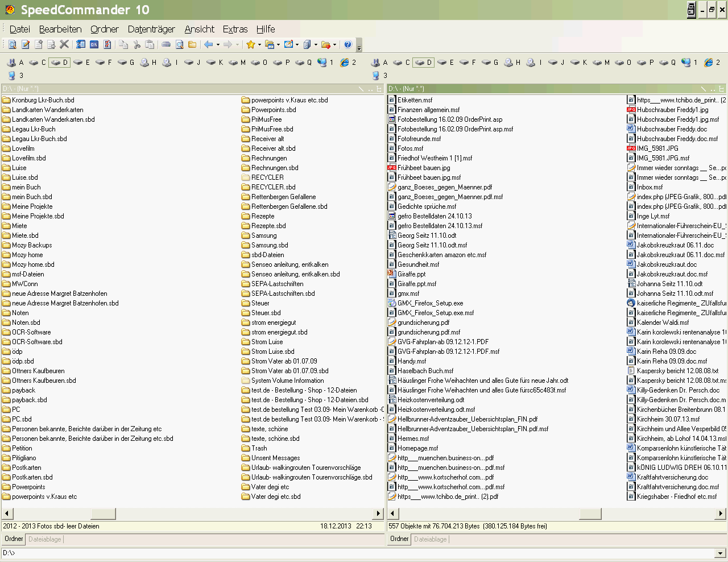This screenshot has width=728, height=562.
Task: Expand the favorites star dropdown arrow
Action: point(259,44)
